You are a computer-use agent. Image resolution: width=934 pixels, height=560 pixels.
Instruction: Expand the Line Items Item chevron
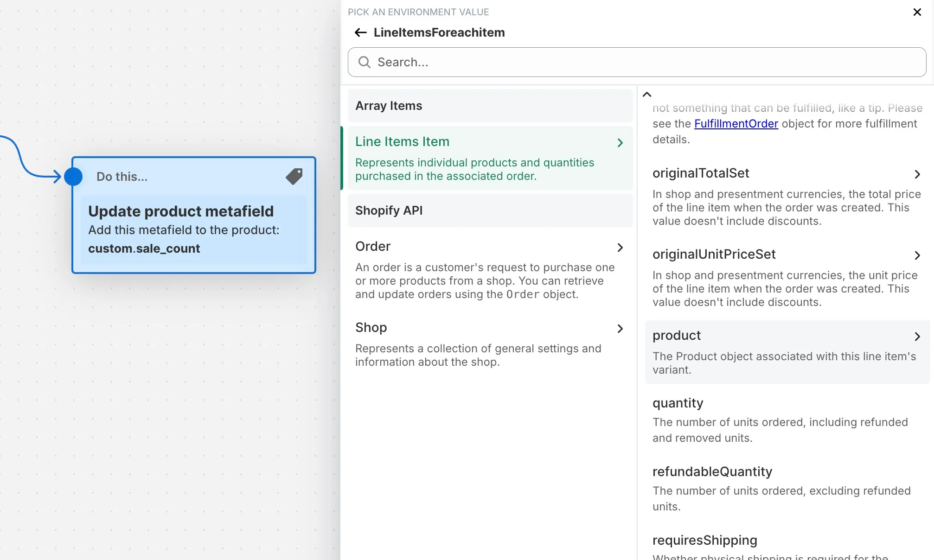click(620, 143)
